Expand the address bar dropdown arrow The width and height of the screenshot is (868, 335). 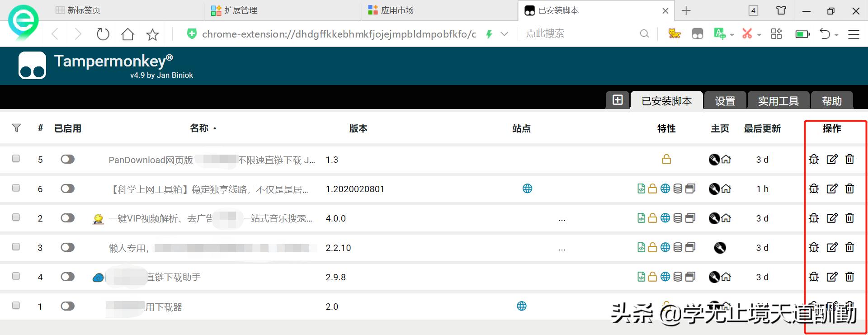[505, 34]
